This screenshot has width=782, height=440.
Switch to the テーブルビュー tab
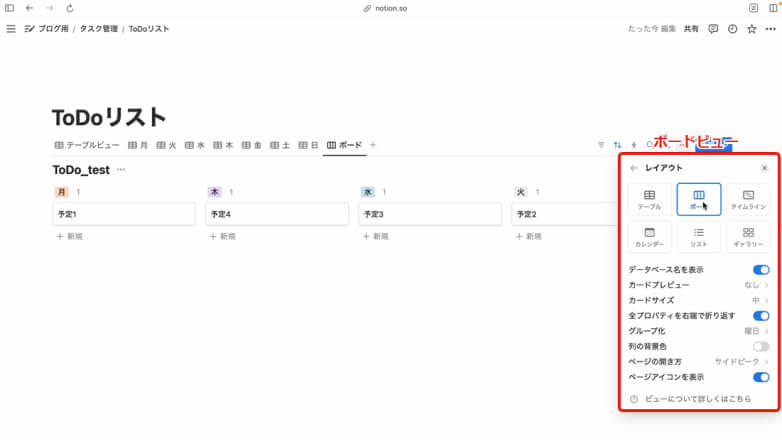pyautogui.click(x=87, y=145)
